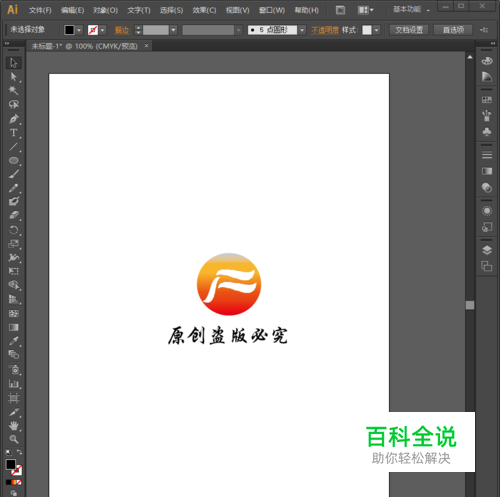Viewport: 500px width, 497px height.
Task: Click the 文档设置 button
Action: pyautogui.click(x=409, y=30)
